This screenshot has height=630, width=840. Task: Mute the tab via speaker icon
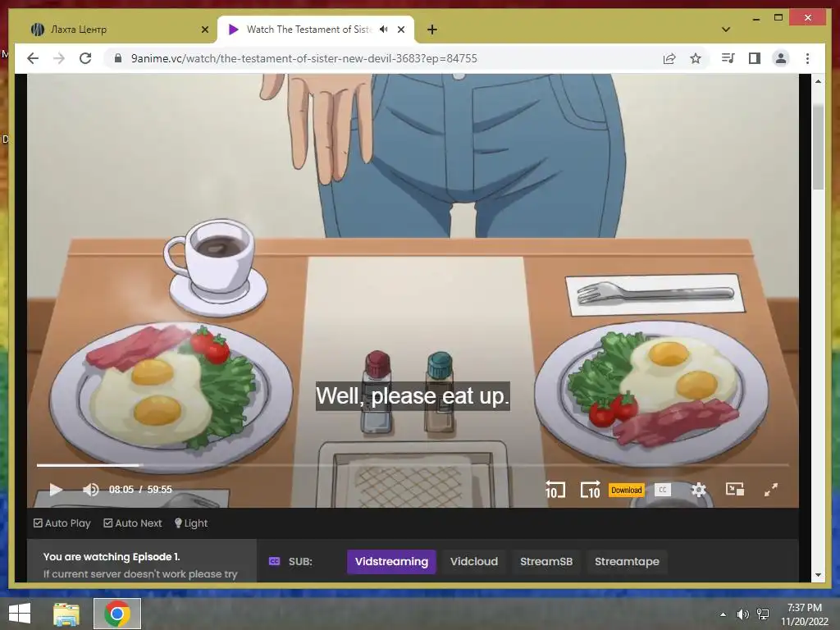(x=384, y=30)
